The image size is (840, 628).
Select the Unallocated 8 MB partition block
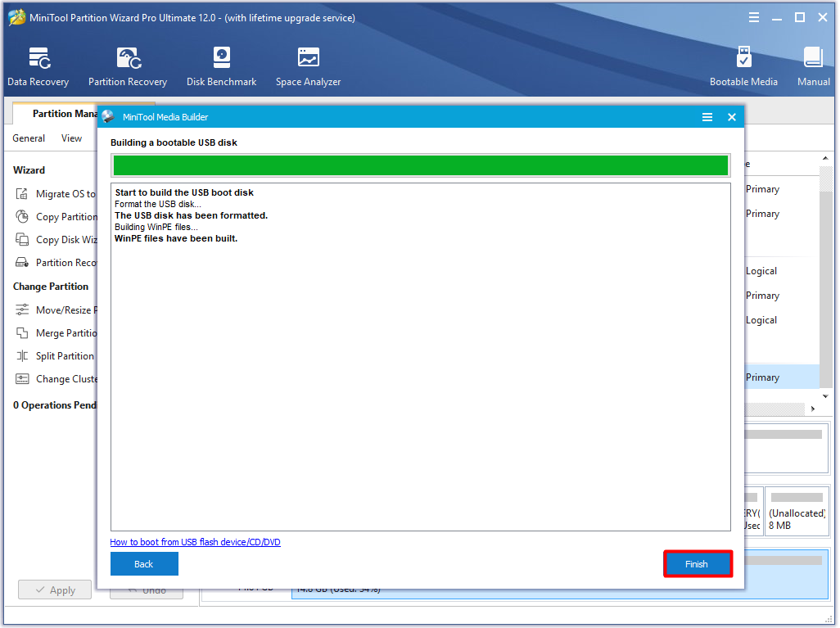pos(797,511)
